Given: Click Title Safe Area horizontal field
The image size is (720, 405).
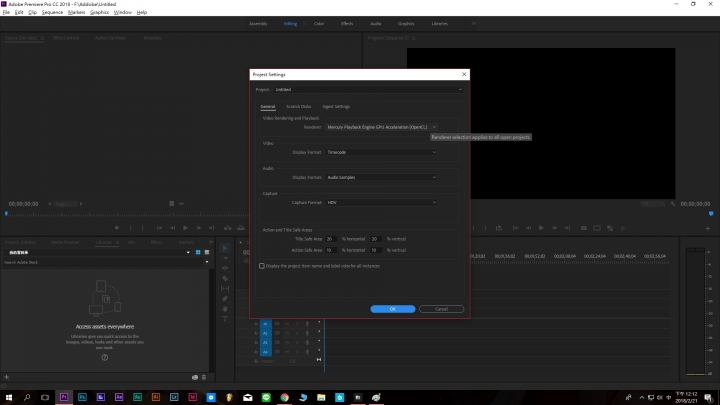Looking at the screenshot, I should (331, 239).
